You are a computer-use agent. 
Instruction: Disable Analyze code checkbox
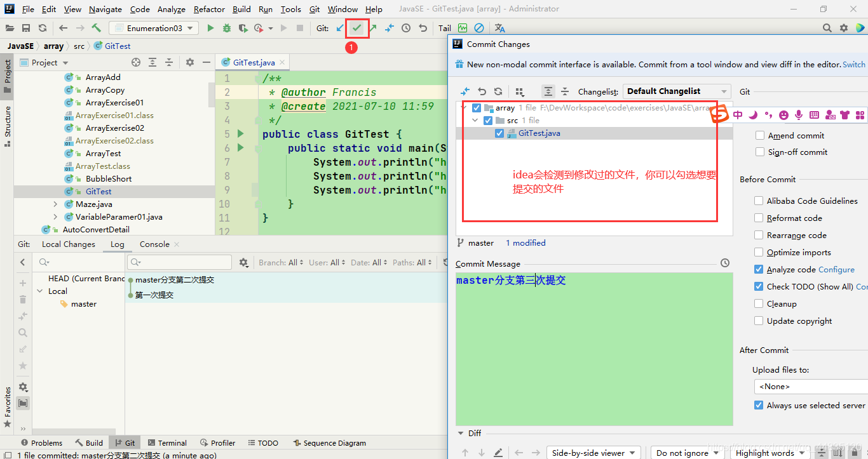(x=759, y=269)
